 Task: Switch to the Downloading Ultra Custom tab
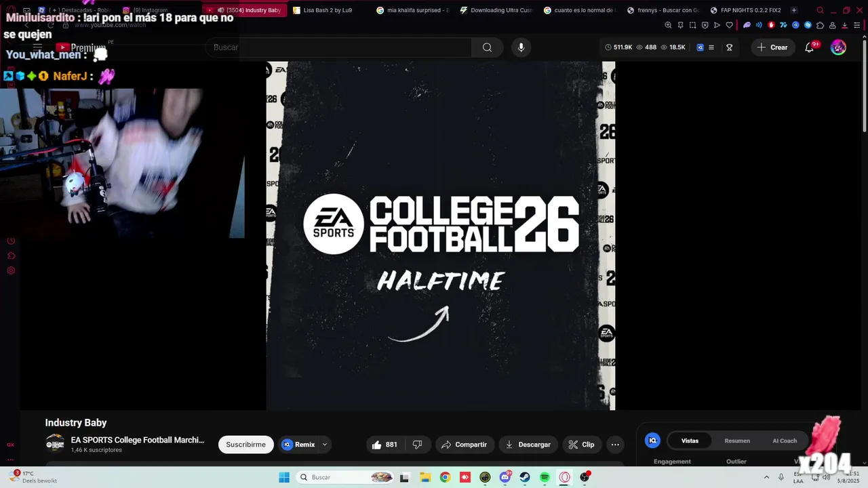tap(497, 10)
